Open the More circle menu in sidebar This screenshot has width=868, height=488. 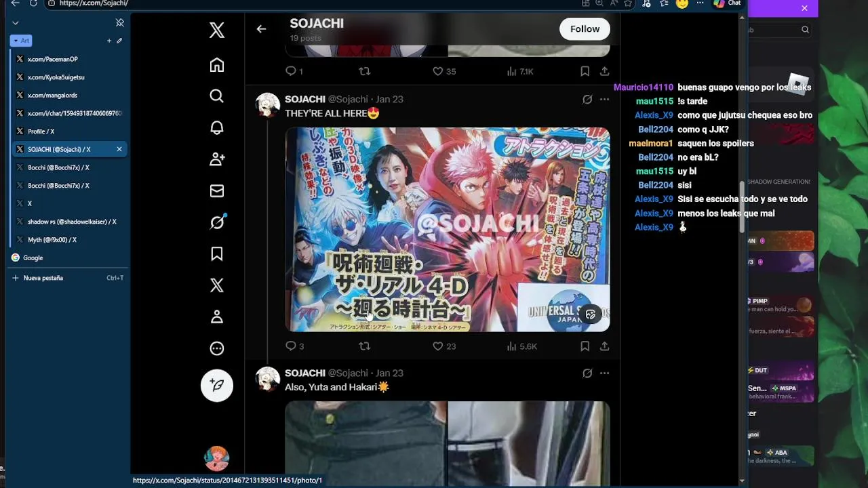click(x=217, y=348)
